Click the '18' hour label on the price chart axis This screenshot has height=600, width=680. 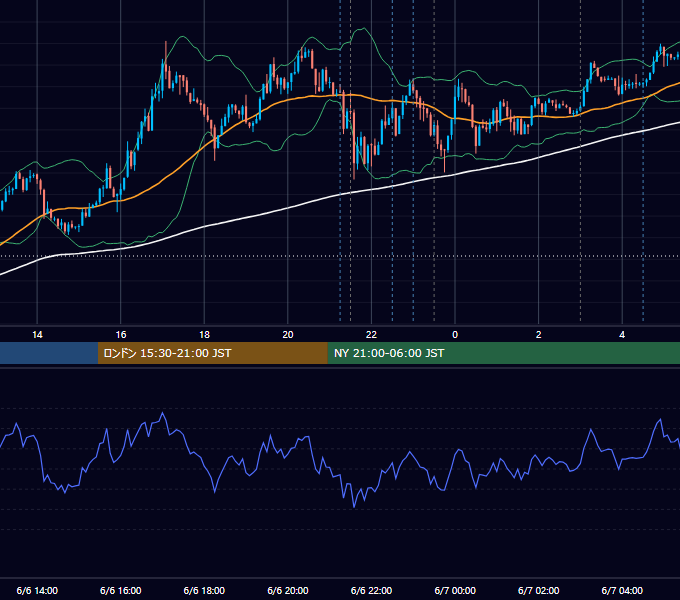point(204,335)
